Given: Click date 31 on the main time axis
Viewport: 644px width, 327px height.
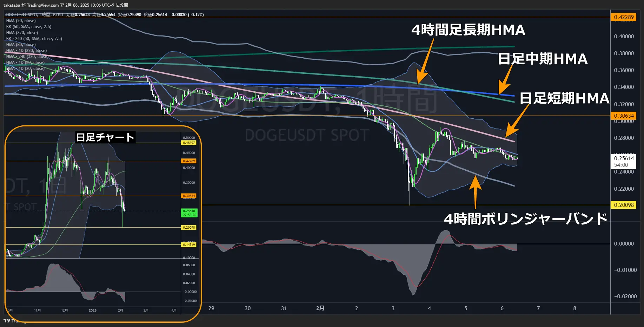Looking at the screenshot, I should [284, 308].
